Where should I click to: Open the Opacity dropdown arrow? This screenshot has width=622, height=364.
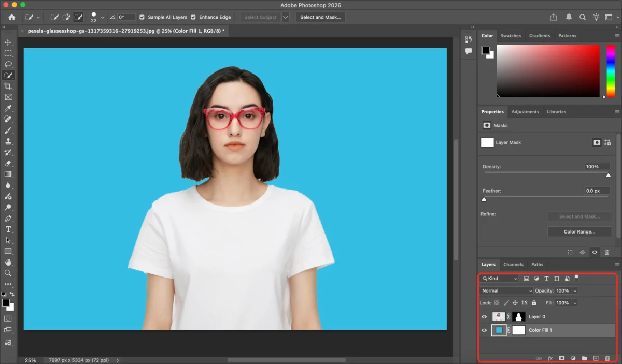tap(575, 291)
